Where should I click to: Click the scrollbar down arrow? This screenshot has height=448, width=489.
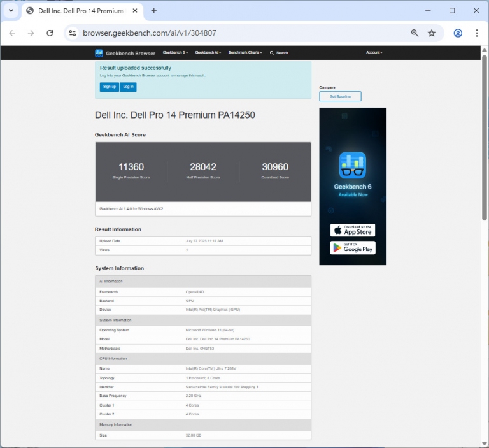(485, 444)
